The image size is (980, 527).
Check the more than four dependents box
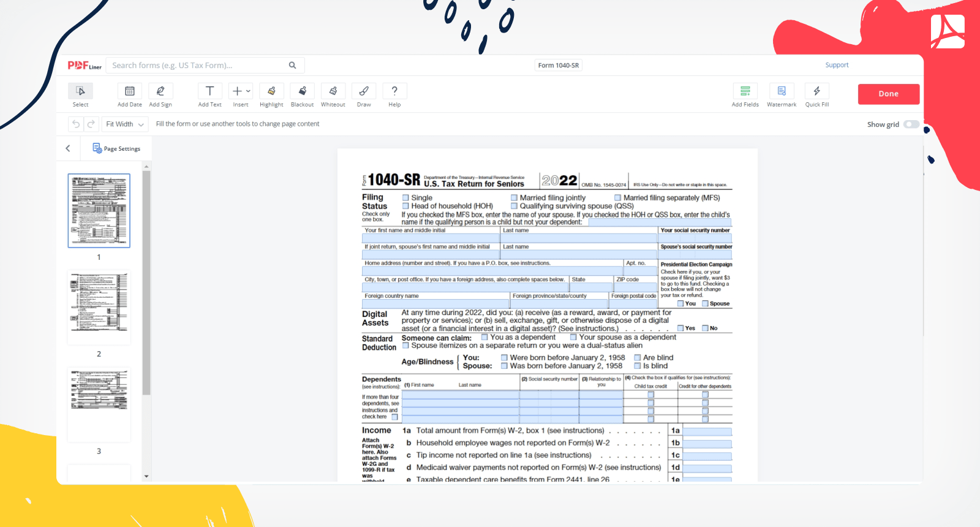395,417
